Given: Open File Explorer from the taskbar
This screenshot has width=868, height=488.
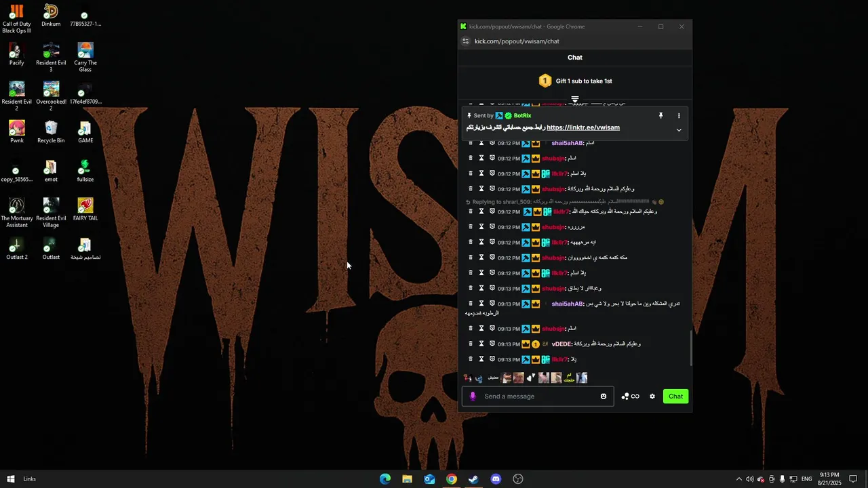Looking at the screenshot, I should pos(407,479).
